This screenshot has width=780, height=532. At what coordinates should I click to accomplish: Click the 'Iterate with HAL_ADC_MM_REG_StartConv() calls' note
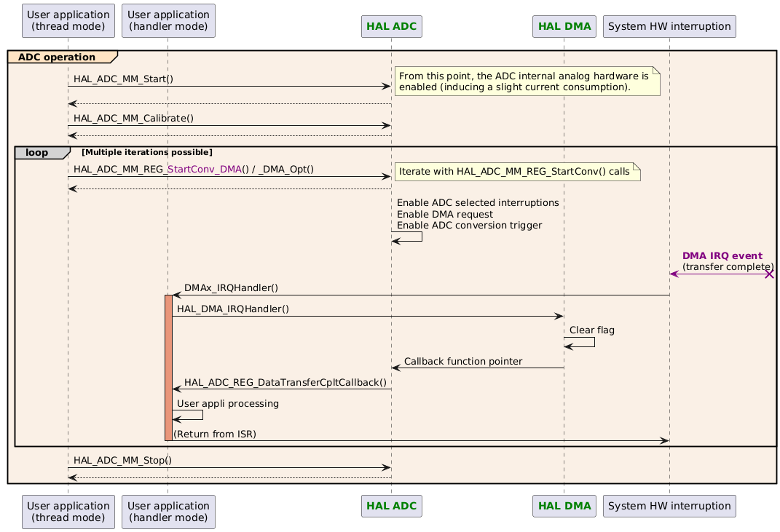point(517,172)
